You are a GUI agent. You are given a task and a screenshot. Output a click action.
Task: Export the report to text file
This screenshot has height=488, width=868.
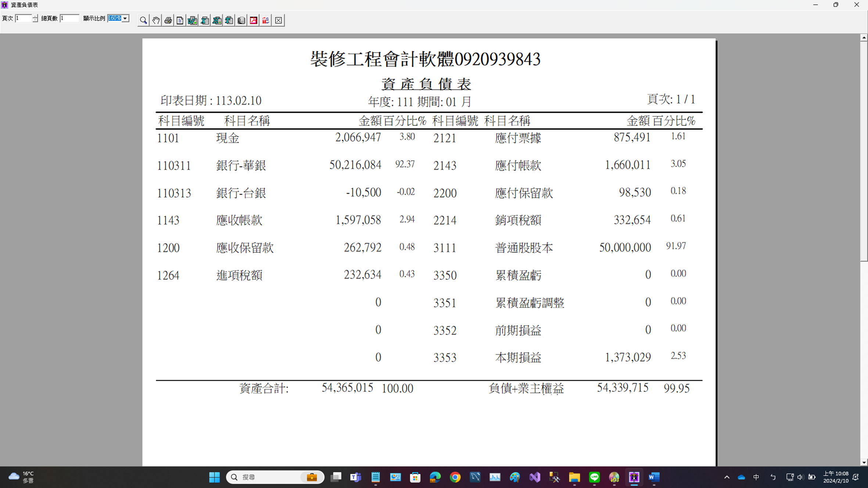pos(229,20)
